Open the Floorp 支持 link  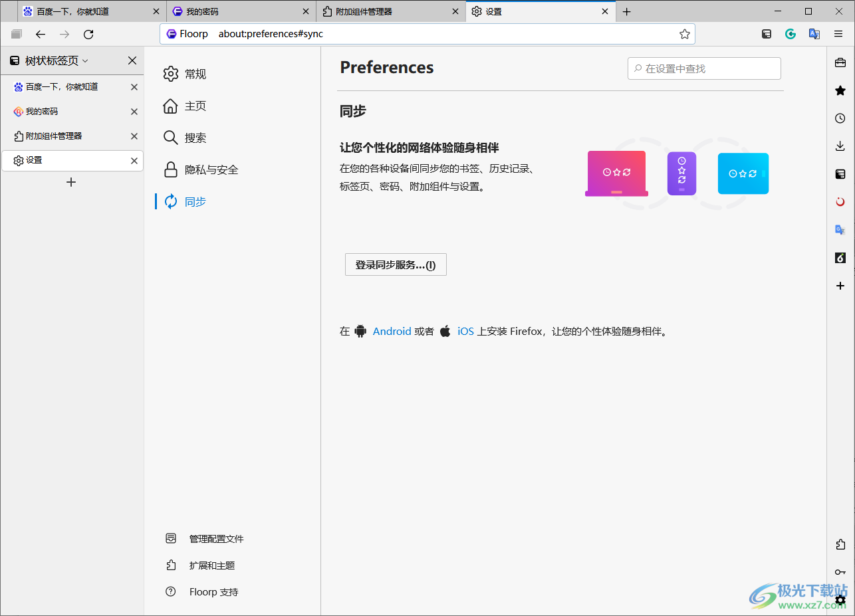click(214, 591)
